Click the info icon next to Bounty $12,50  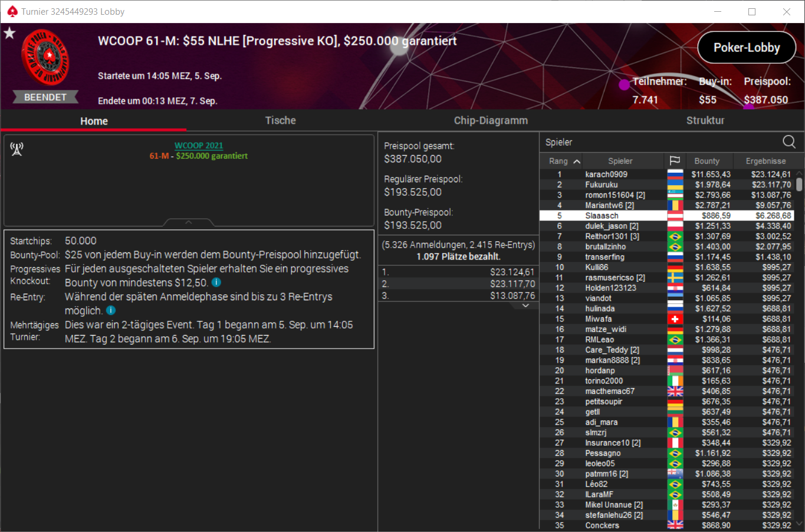[216, 283]
